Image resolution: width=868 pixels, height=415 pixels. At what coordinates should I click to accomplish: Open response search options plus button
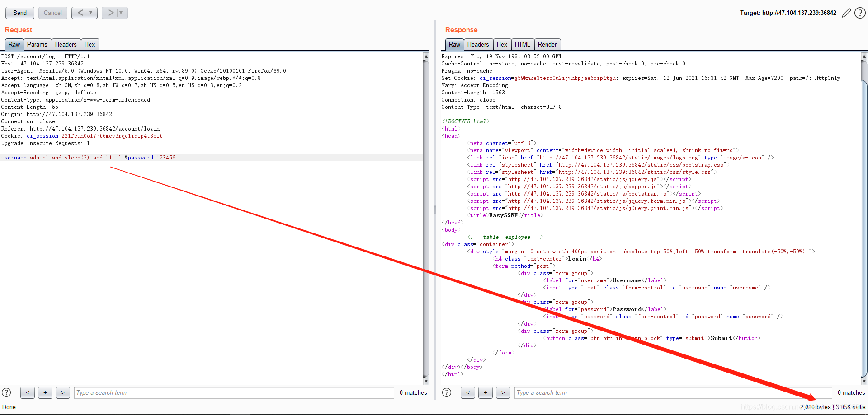click(486, 392)
